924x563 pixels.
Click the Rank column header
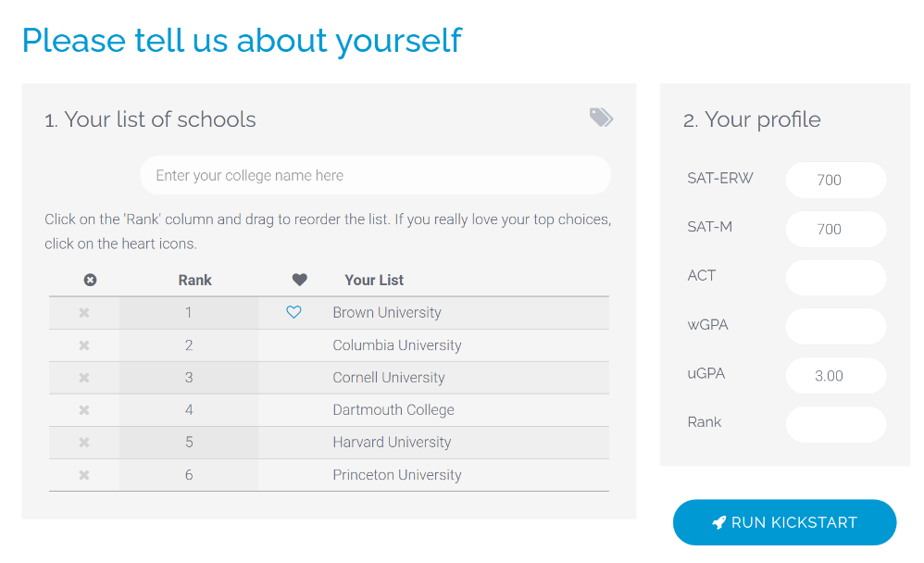point(194,280)
